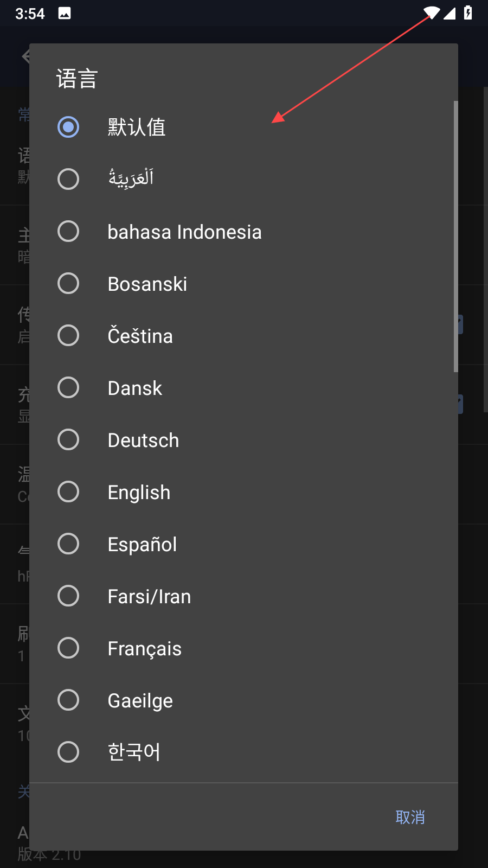Tap the cellular signal icon
The image size is (488, 868).
tap(450, 13)
